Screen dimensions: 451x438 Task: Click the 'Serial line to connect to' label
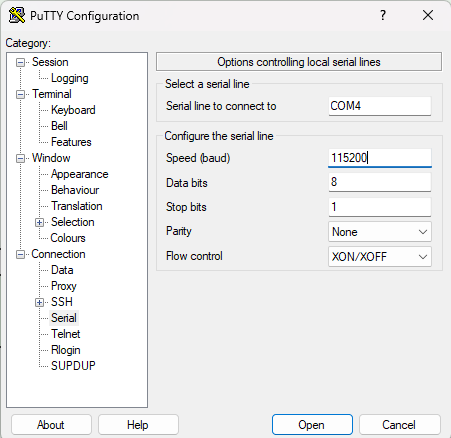pyautogui.click(x=221, y=106)
